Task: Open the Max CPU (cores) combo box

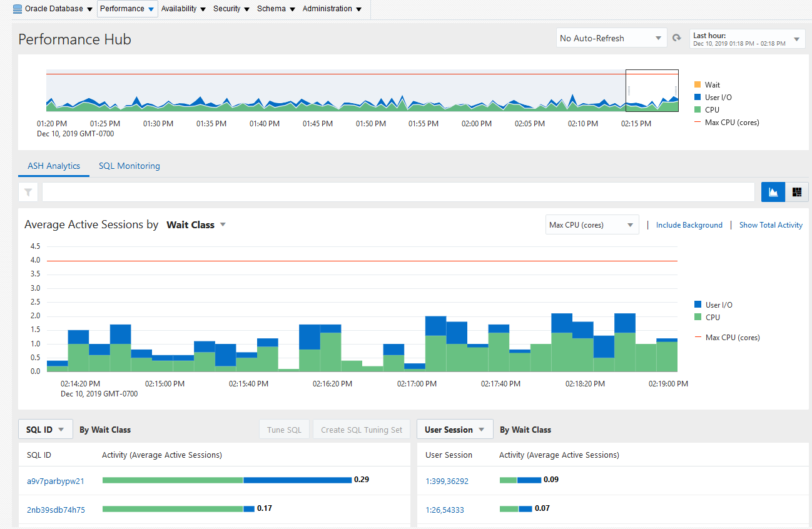Action: [592, 224]
